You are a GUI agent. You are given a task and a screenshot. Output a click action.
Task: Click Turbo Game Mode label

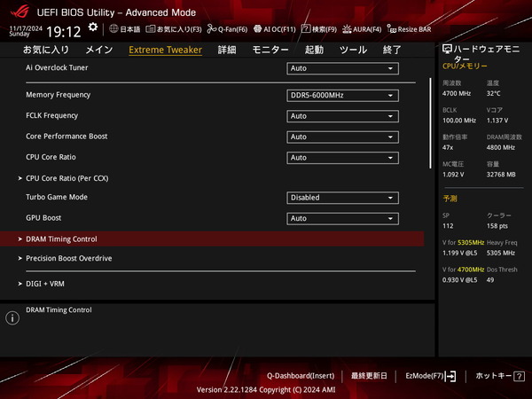pos(57,197)
